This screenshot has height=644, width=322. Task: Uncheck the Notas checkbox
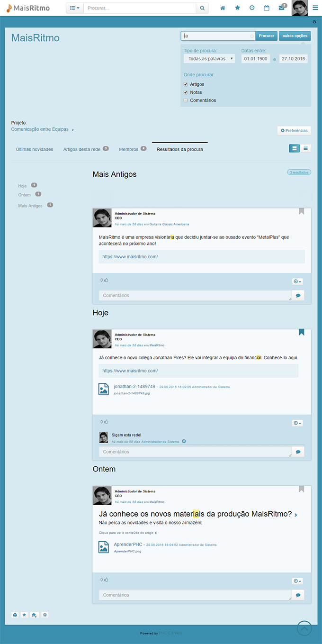coord(186,92)
